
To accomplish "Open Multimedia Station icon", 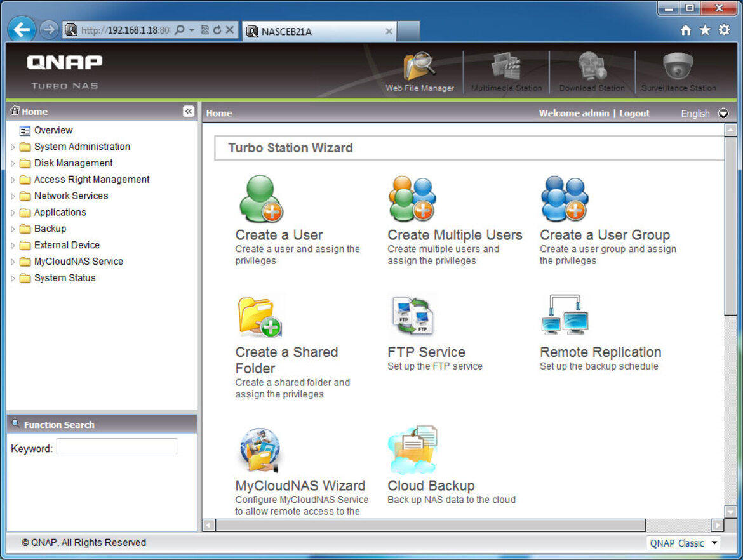I will (506, 67).
